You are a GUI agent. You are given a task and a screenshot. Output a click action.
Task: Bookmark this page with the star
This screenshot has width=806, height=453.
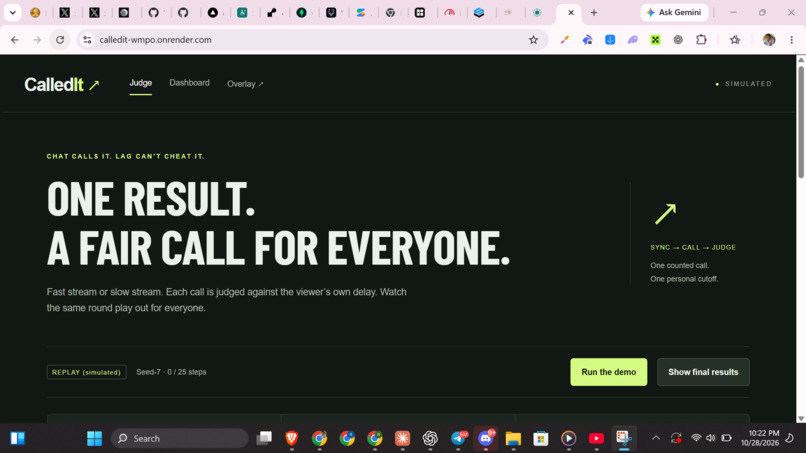coord(534,40)
